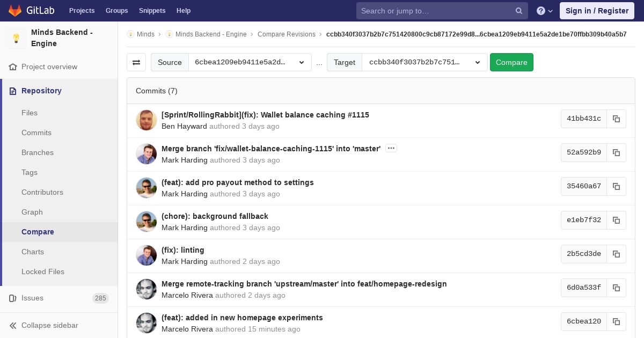Image resolution: width=644 pixels, height=338 pixels.
Task: Open the Target revision dropdown
Action: (425, 62)
